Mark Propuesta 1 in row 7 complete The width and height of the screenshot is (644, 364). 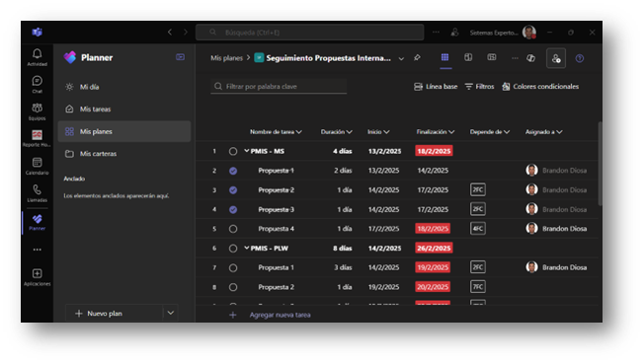233,267
